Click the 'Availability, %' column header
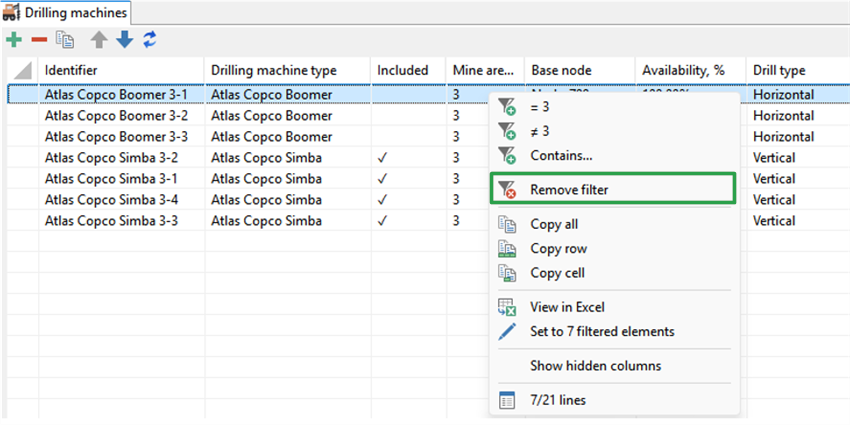The image size is (850, 425). coord(691,70)
